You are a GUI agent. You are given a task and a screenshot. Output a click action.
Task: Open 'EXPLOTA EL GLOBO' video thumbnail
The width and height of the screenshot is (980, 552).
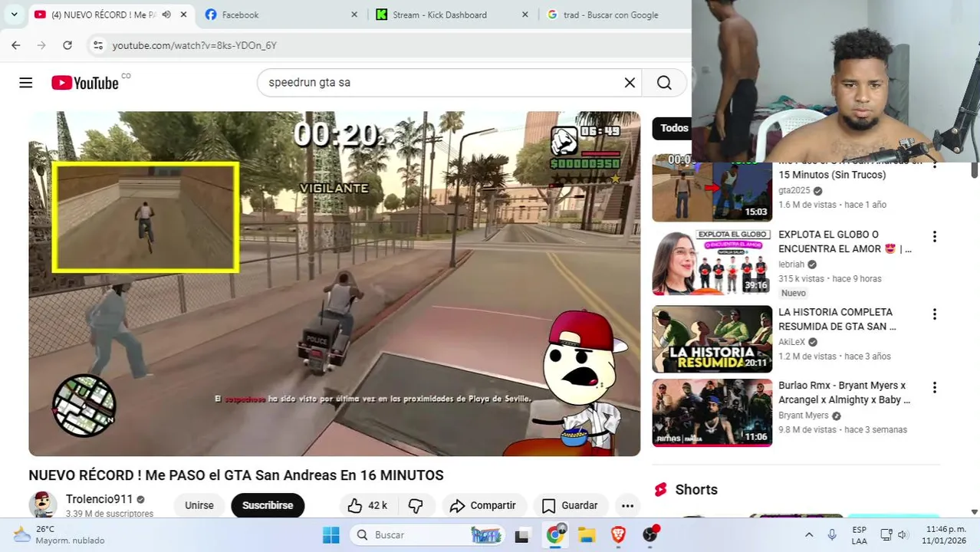point(712,261)
